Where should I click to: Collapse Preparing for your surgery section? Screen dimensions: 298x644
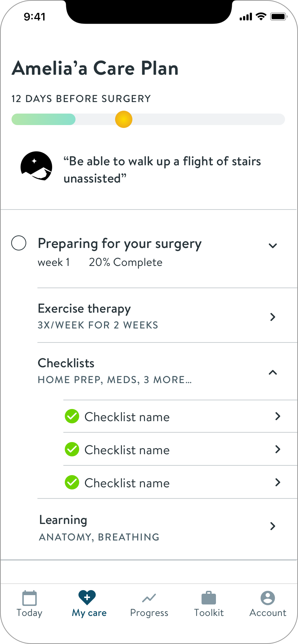(x=273, y=246)
